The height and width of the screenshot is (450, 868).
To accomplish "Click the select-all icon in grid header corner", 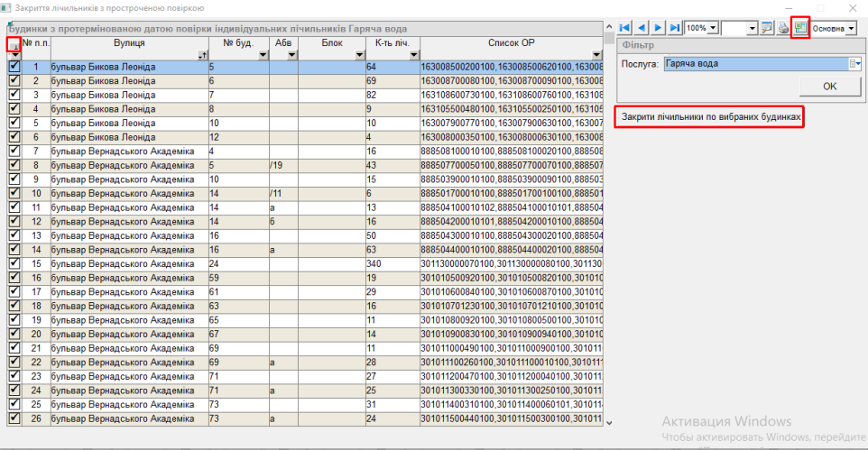I will coord(14,43).
